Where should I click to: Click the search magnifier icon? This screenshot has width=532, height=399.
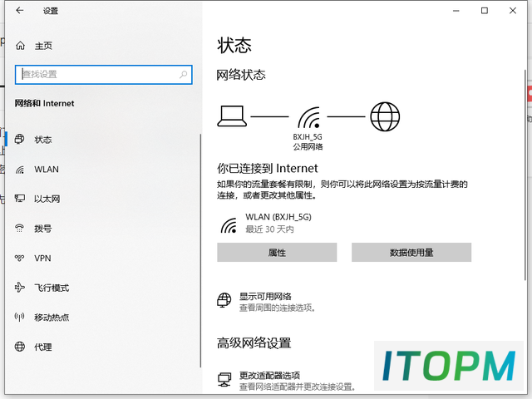coord(183,74)
